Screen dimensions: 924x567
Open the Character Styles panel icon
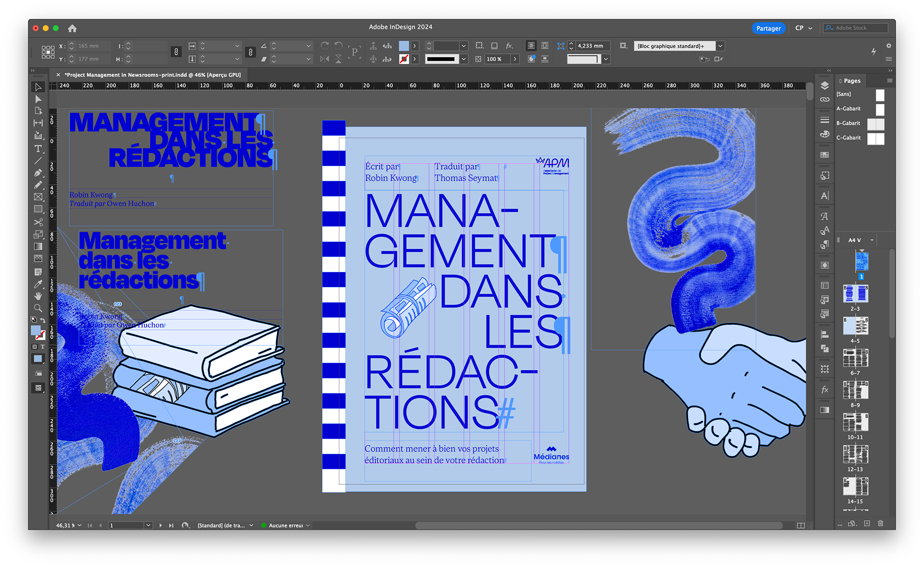click(824, 230)
